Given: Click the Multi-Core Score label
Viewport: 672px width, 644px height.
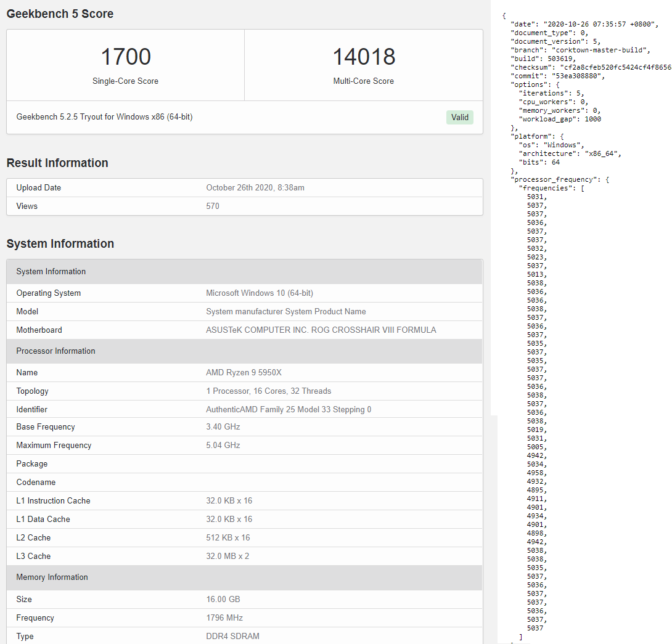Looking at the screenshot, I should tap(363, 81).
